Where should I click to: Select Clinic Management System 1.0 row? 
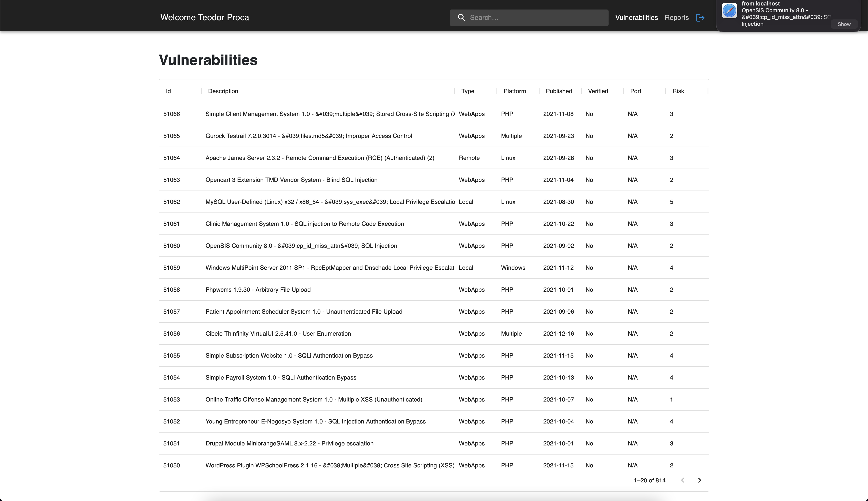(434, 224)
